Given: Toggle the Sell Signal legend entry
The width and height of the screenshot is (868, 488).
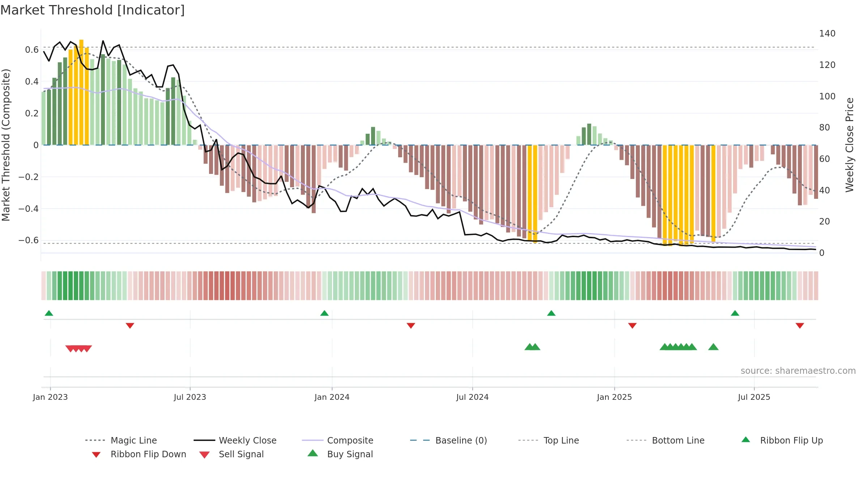Looking at the screenshot, I should coord(231,454).
